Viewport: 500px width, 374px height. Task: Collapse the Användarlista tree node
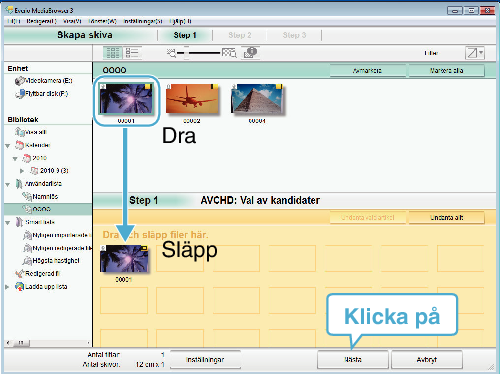tap(8, 184)
